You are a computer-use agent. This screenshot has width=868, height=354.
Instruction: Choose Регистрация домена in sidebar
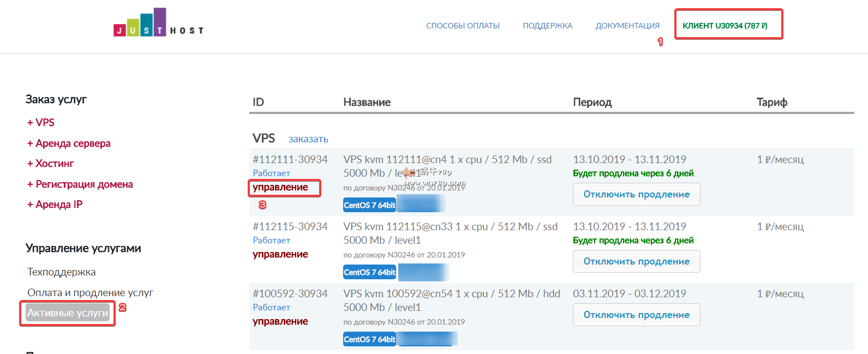point(80,184)
